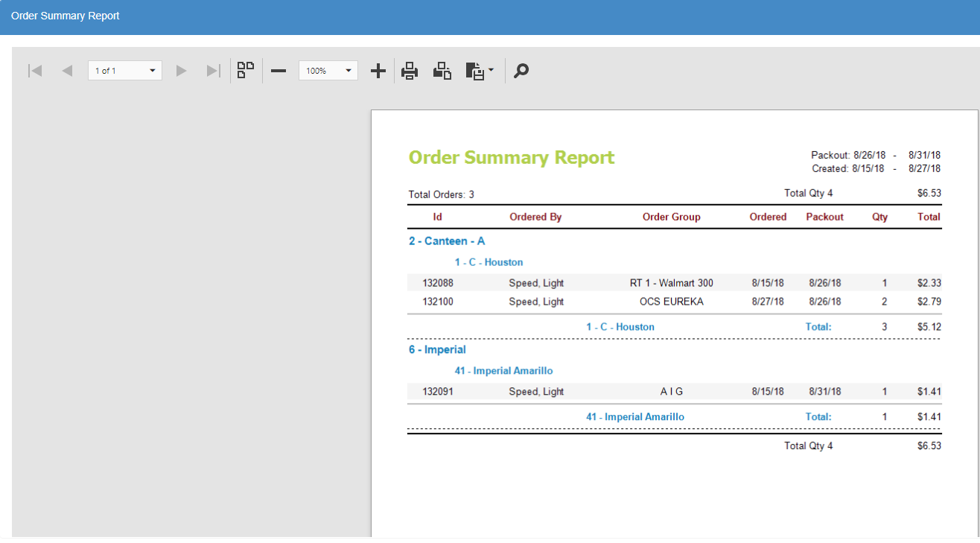The height and width of the screenshot is (543, 980).
Task: Click order id 132088
Action: tap(438, 283)
